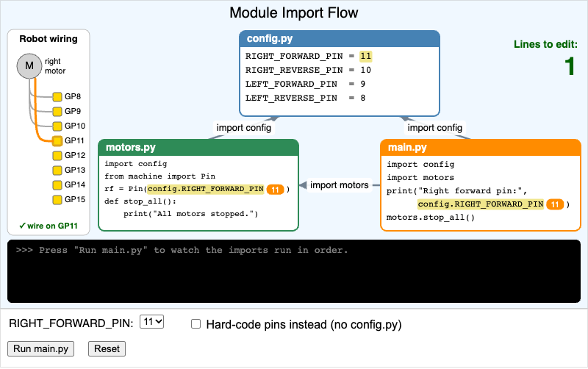Click highlighted config.RIGHT_FORWARD_PIN in motors.py
Viewport: 588px width, 369px height.
tap(206, 189)
